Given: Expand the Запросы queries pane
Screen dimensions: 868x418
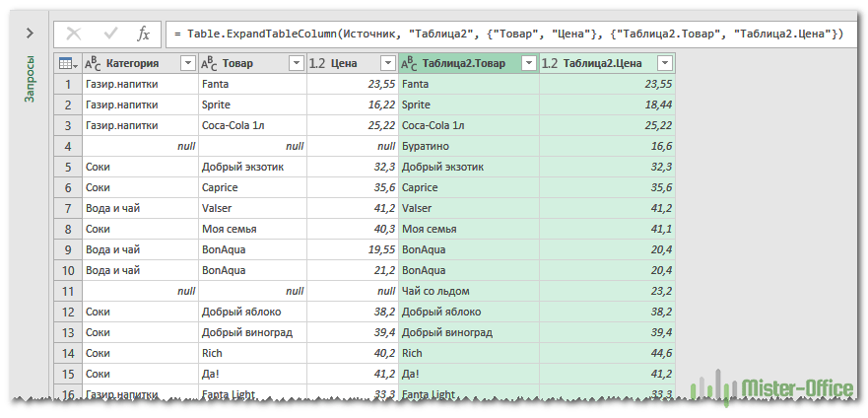Looking at the screenshot, I should (x=31, y=34).
